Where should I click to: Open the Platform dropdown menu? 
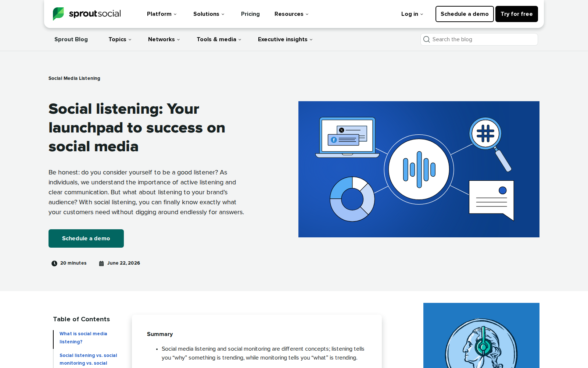162,14
